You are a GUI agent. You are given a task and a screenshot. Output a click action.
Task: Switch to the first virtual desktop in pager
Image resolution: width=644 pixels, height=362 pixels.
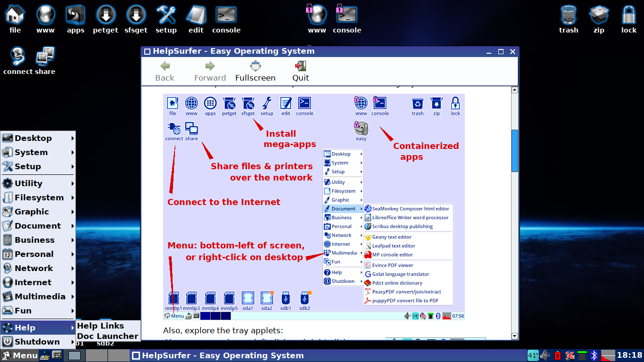[x=74, y=355]
